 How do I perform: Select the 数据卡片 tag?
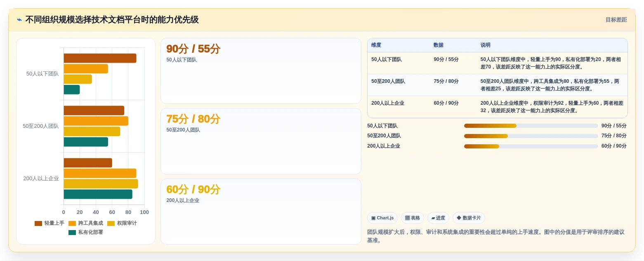click(469, 218)
